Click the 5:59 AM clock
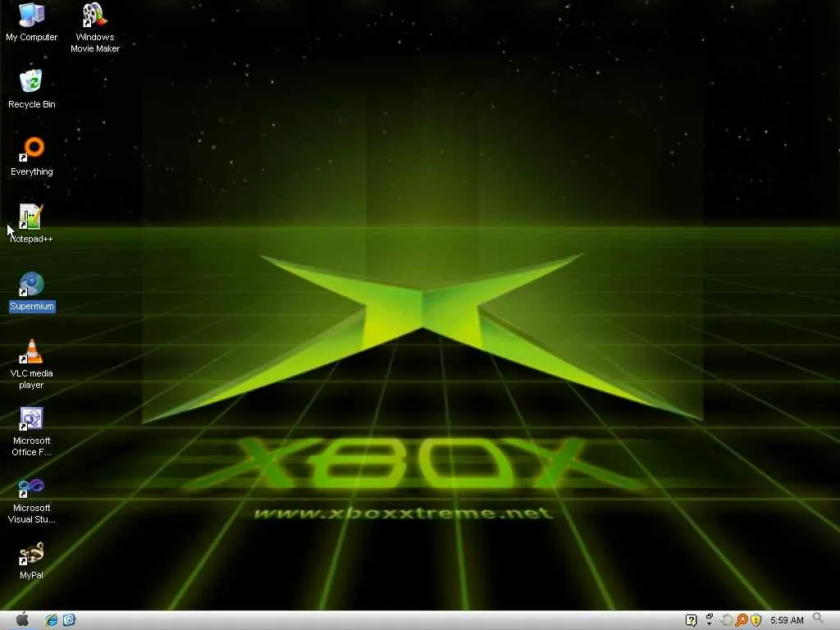840x630 pixels. coord(787,620)
